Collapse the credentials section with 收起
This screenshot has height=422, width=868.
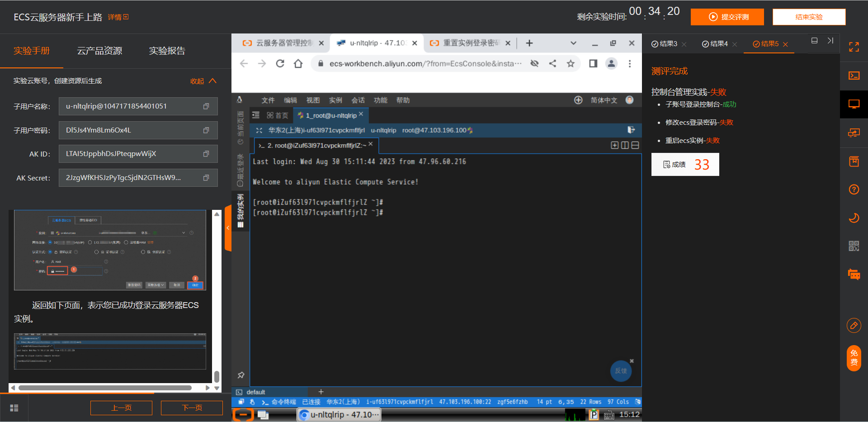coord(203,81)
